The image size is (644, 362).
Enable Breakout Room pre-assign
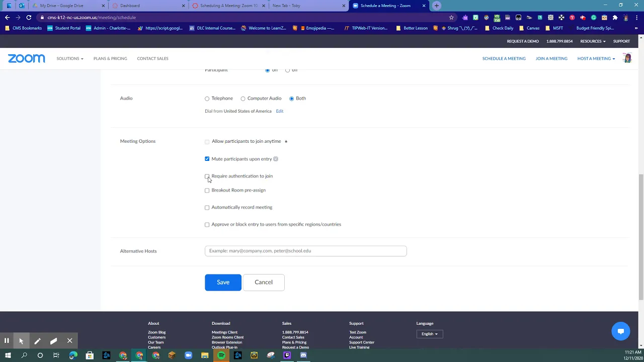[207, 191]
